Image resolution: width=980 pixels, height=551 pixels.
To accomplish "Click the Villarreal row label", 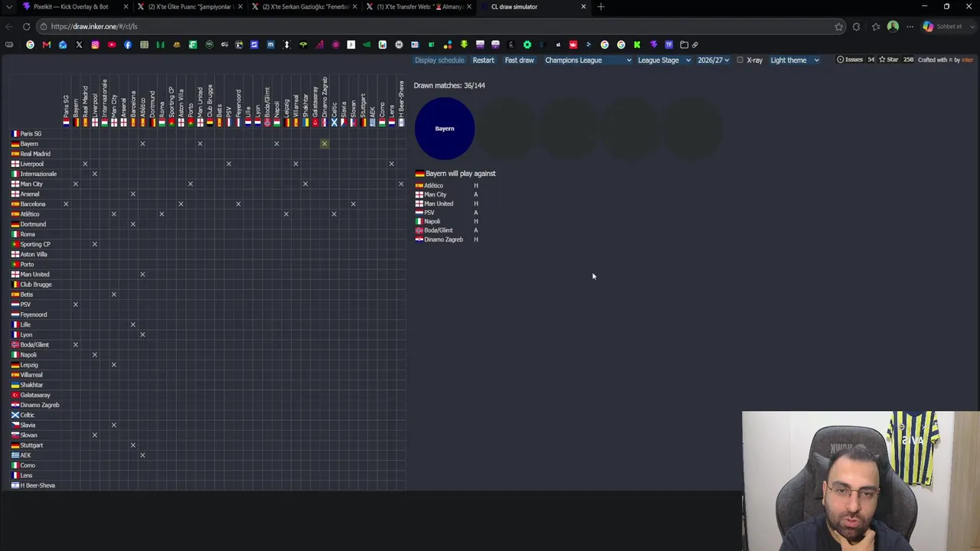I will 27,375.
